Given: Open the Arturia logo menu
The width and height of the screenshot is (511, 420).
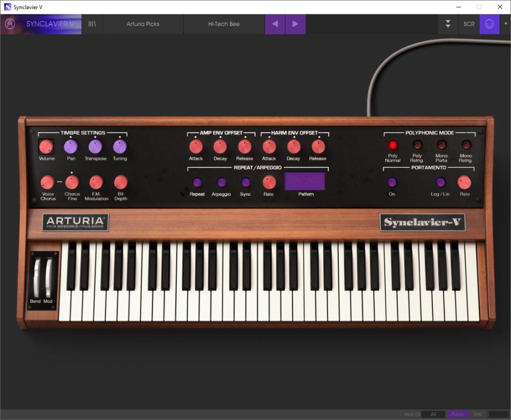Looking at the screenshot, I should pyautogui.click(x=10, y=24).
